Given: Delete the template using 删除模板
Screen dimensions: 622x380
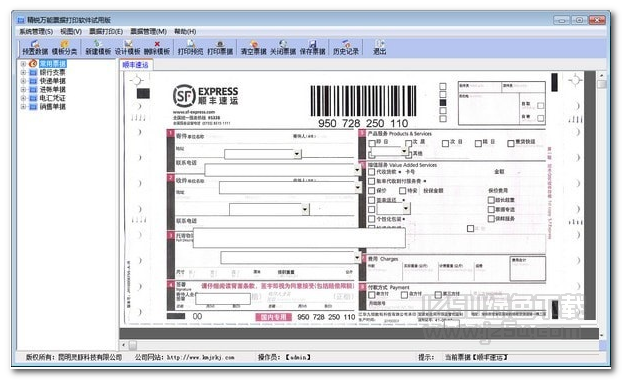Looking at the screenshot, I should coord(157,48).
